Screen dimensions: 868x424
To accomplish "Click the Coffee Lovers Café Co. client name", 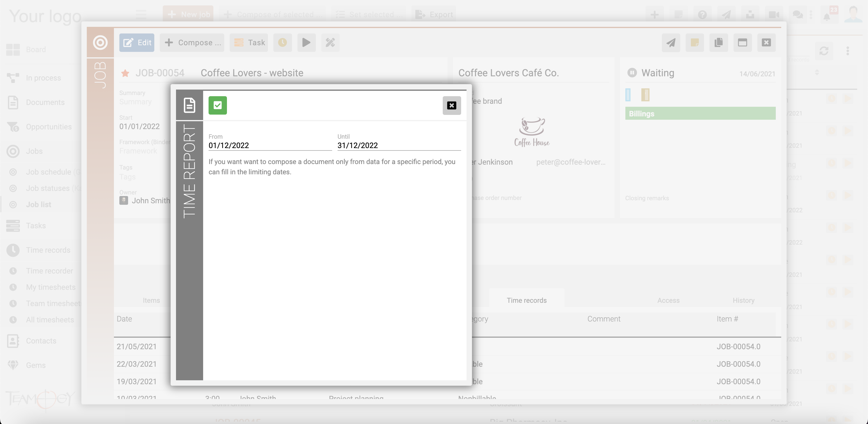I will [x=508, y=73].
